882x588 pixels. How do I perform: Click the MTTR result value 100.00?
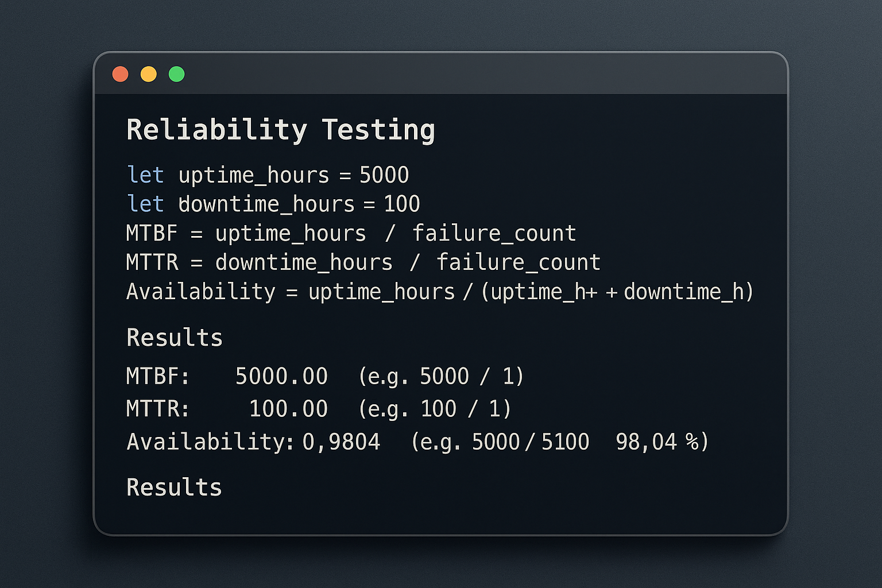point(288,409)
